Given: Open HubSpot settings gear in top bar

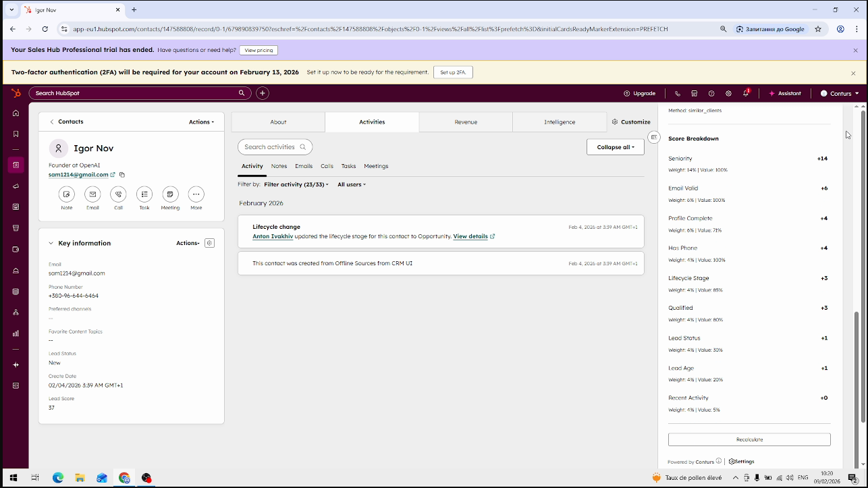Looking at the screenshot, I should click(728, 93).
